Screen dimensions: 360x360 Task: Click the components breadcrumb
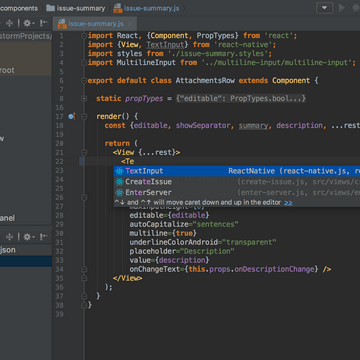pyautogui.click(x=19, y=8)
